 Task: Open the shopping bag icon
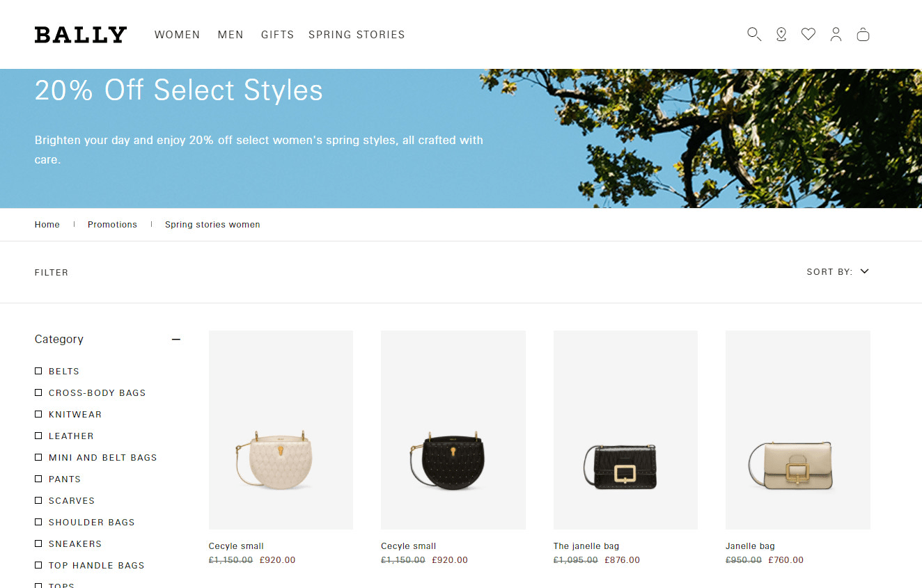pos(863,34)
